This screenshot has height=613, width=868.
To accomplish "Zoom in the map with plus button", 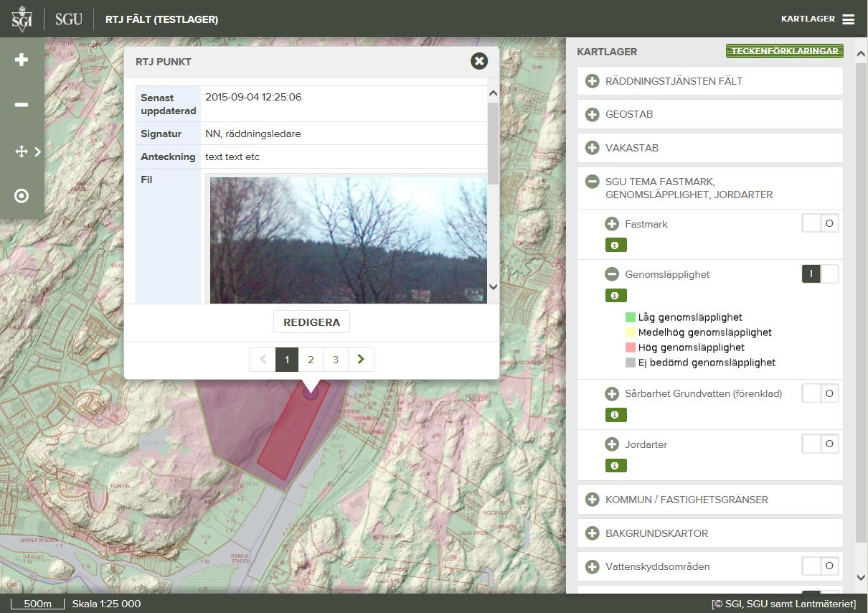I will (x=22, y=60).
